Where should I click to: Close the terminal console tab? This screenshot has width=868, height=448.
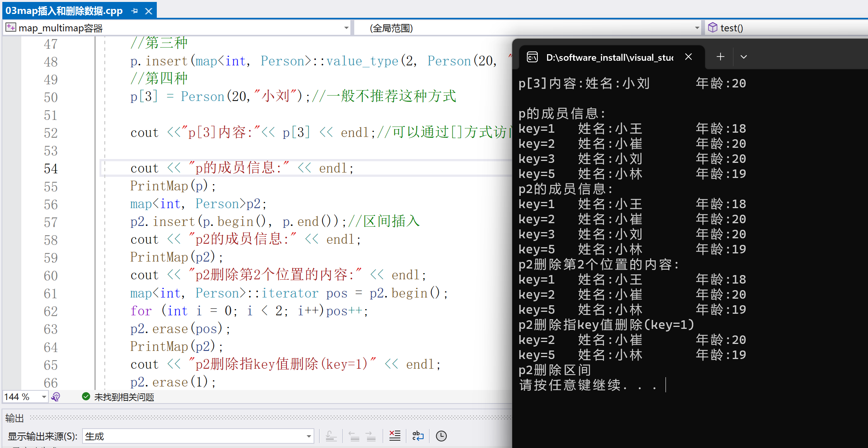[688, 57]
